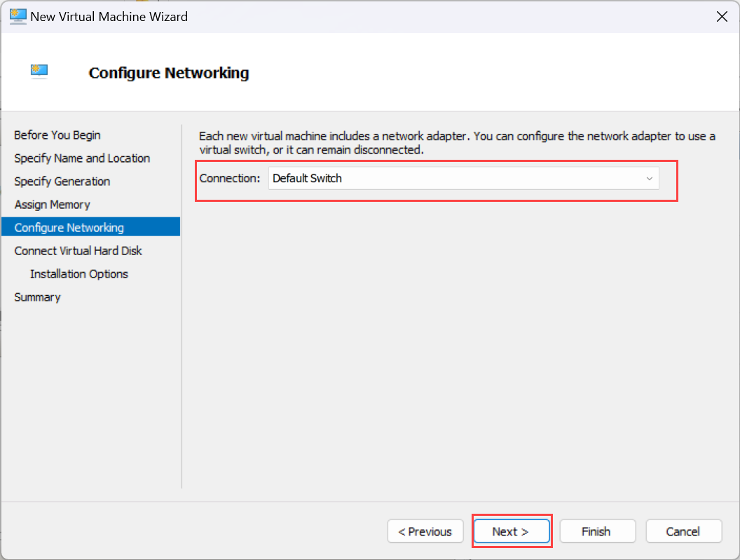This screenshot has height=560, width=740.
Task: Open the Connection dropdown arrow
Action: (649, 178)
